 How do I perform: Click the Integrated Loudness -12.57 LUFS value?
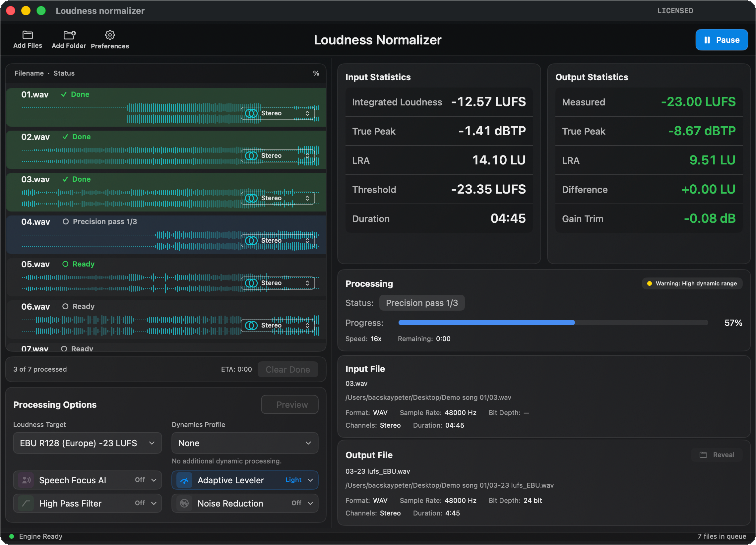click(488, 102)
